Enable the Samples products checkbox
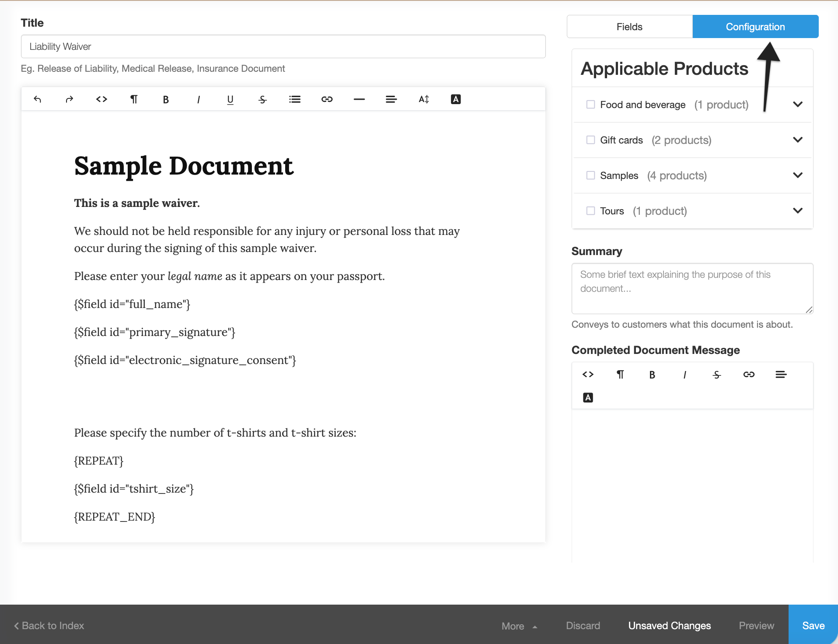Viewport: 838px width, 644px height. click(x=590, y=175)
